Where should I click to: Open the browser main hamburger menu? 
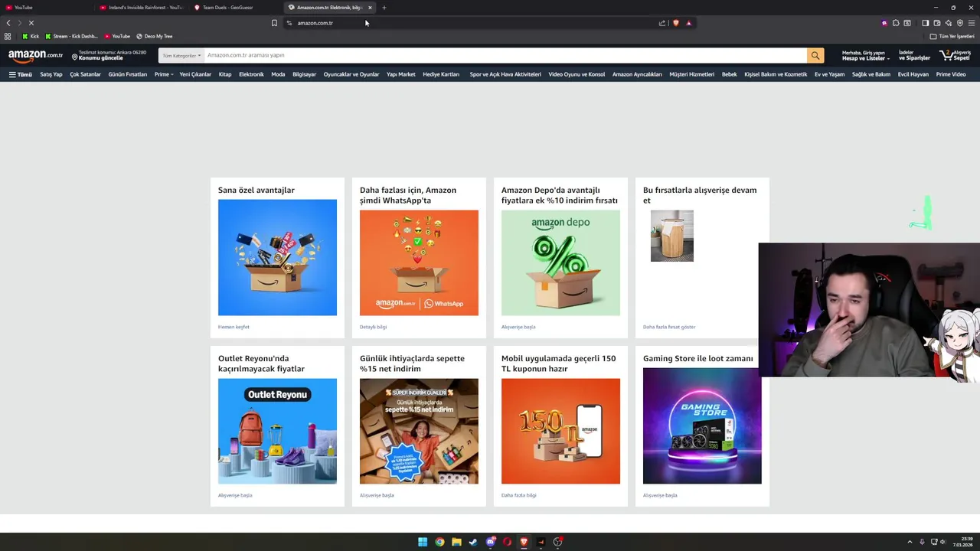point(971,23)
